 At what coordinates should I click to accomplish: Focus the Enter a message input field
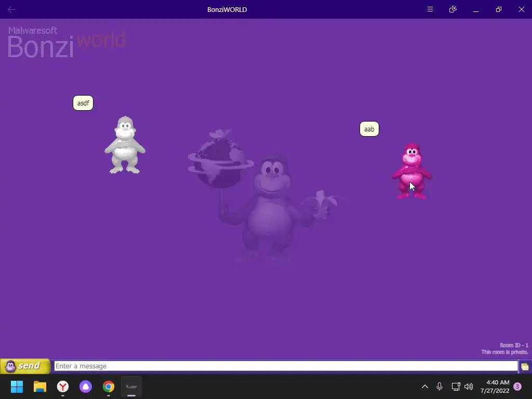(x=286, y=366)
